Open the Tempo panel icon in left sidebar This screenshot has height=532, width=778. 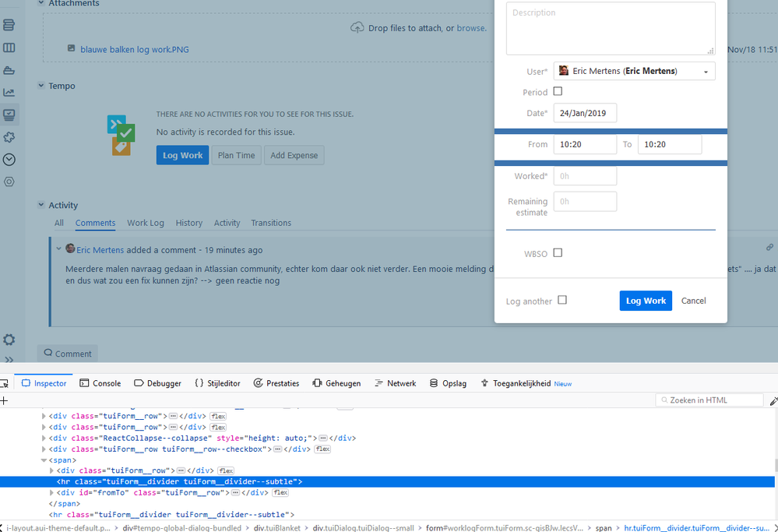(9, 115)
